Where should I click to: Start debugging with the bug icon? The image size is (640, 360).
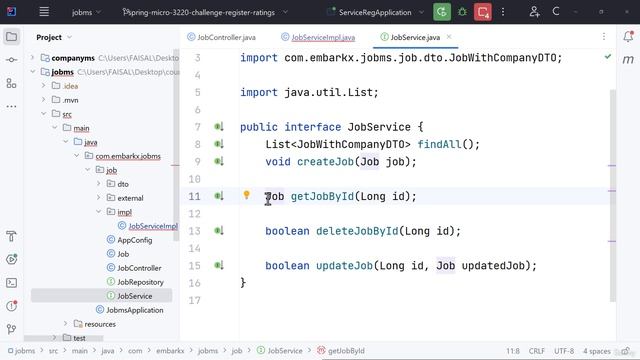pos(462,12)
